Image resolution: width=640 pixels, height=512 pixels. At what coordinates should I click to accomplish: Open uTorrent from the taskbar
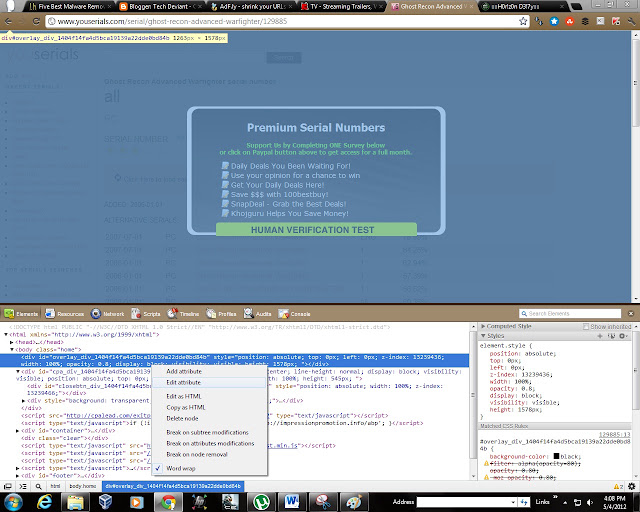pyautogui.click(x=261, y=502)
